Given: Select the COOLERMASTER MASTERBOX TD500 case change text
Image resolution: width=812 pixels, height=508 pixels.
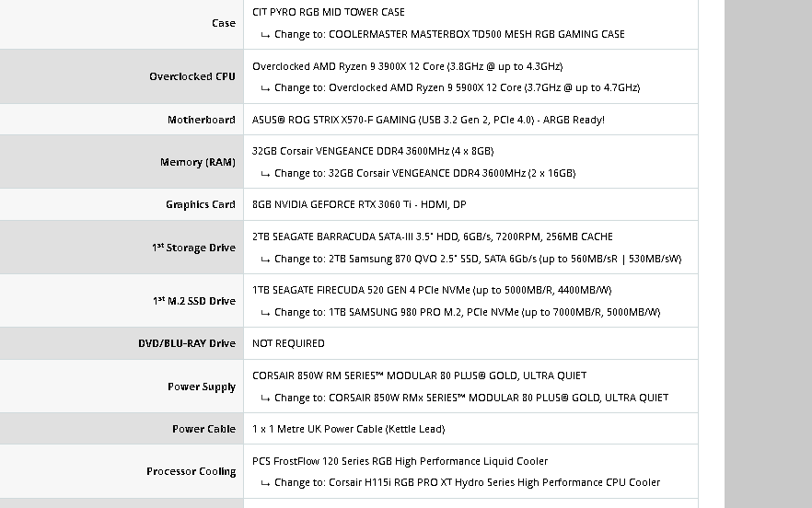Looking at the screenshot, I should click(x=449, y=34).
